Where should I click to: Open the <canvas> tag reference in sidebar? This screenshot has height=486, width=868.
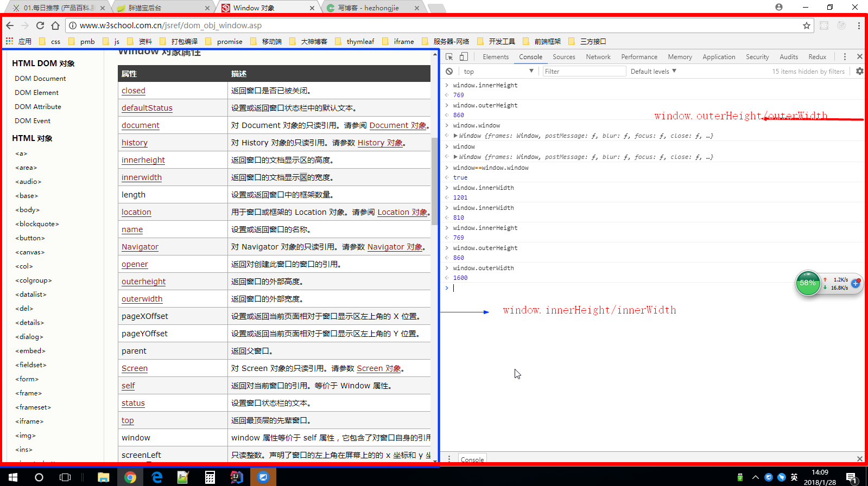(30, 252)
